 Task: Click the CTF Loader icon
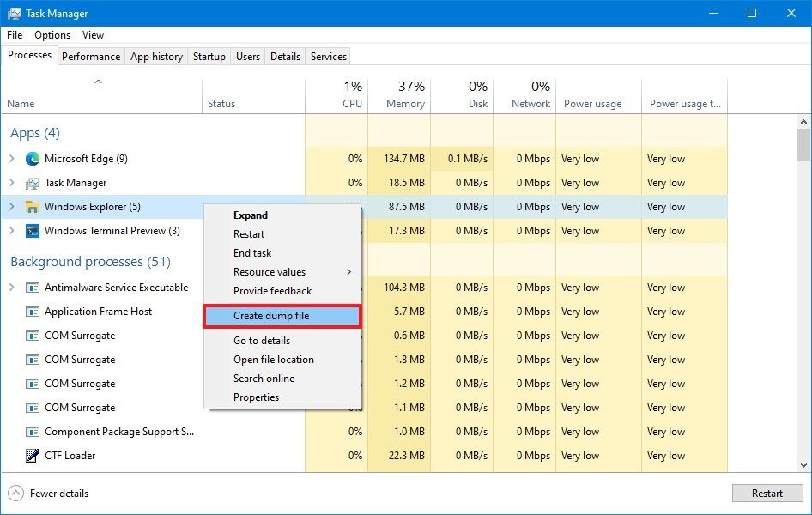click(33, 455)
